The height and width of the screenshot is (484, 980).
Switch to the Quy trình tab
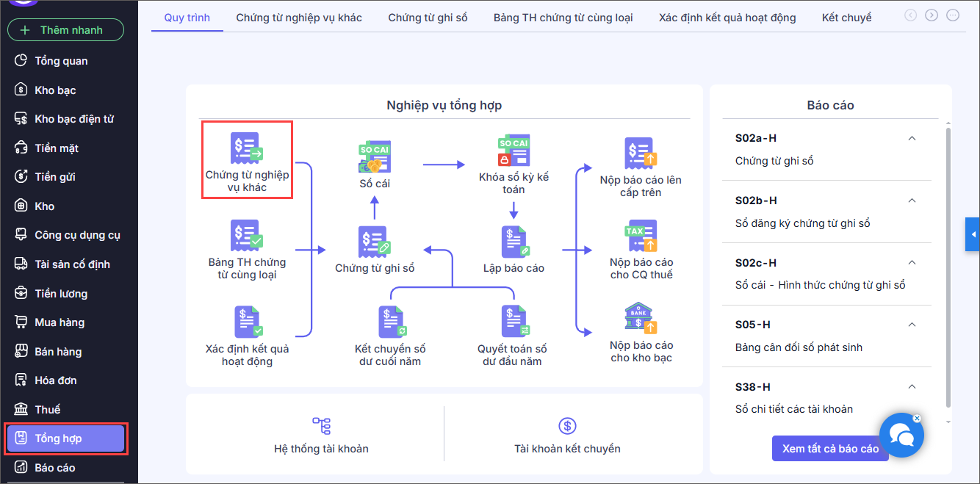187,18
